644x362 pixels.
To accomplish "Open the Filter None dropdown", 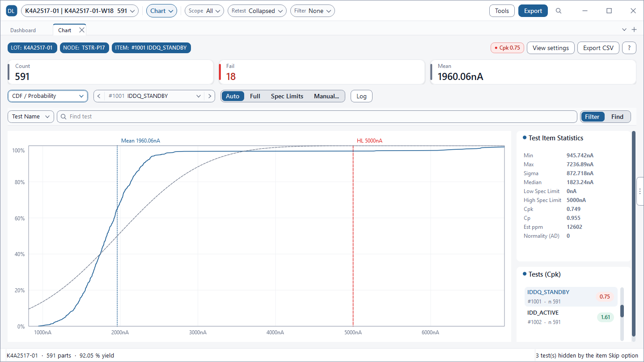I will 313,11.
